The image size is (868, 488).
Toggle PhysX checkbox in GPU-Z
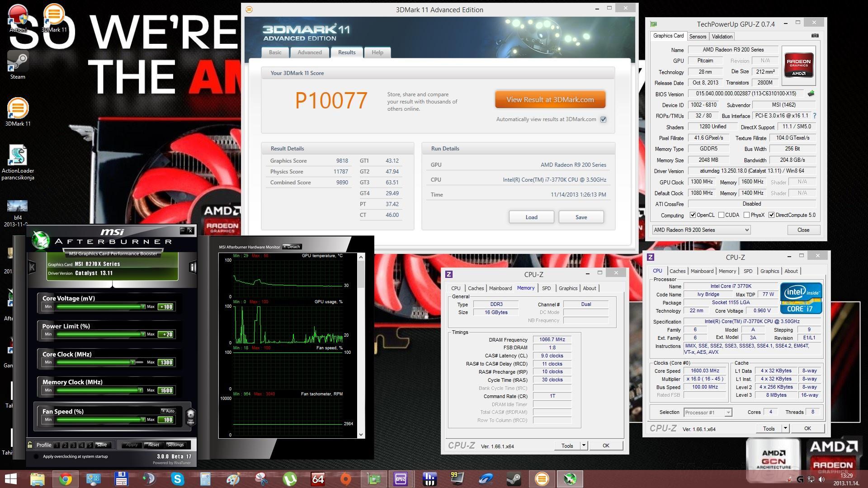coord(746,215)
